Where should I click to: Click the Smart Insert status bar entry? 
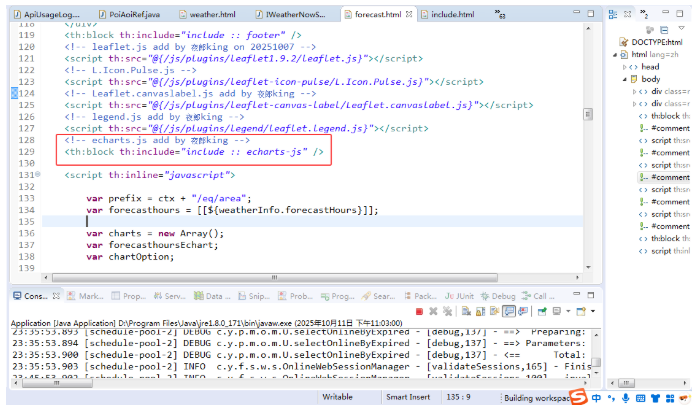pyautogui.click(x=408, y=397)
